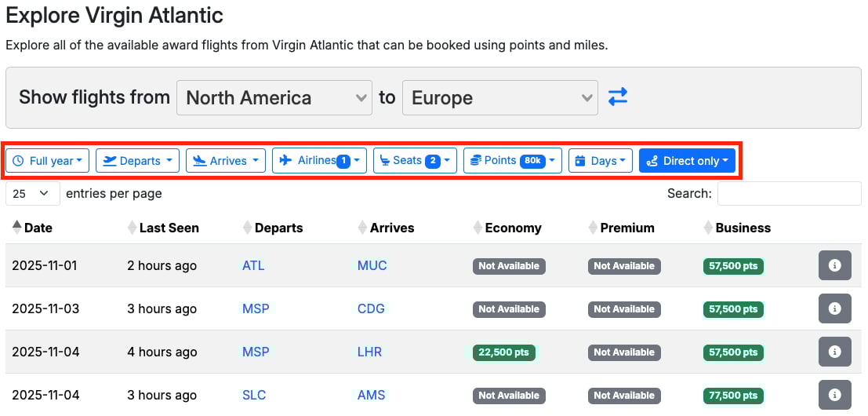
Task: Click the ATL airport link
Action: (253, 266)
